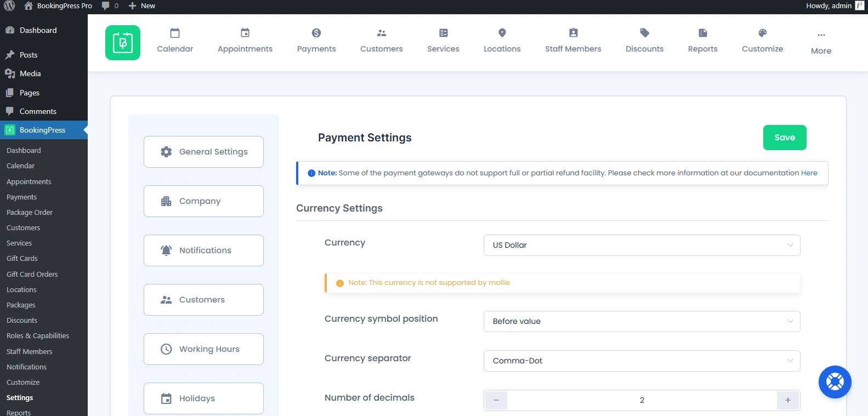Click the Working Hours clock icon

click(x=166, y=349)
